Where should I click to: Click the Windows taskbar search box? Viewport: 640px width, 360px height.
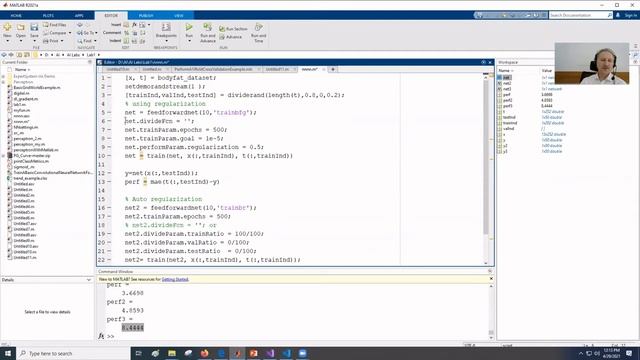coord(73,353)
